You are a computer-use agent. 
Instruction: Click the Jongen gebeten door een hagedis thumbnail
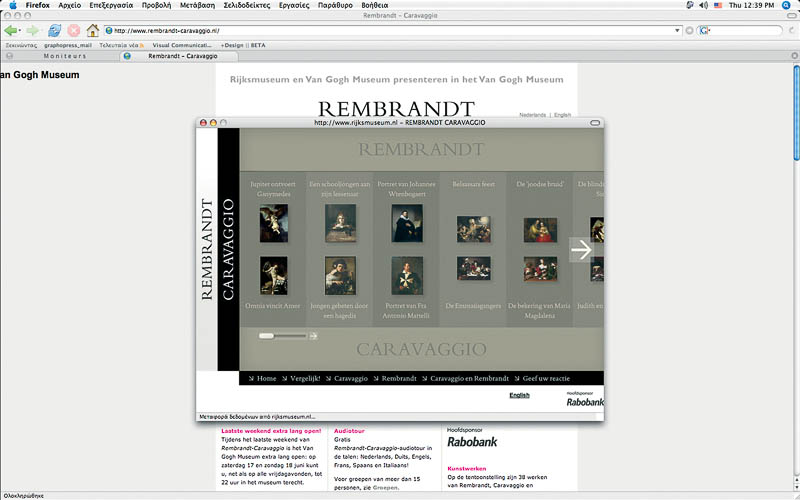340,276
